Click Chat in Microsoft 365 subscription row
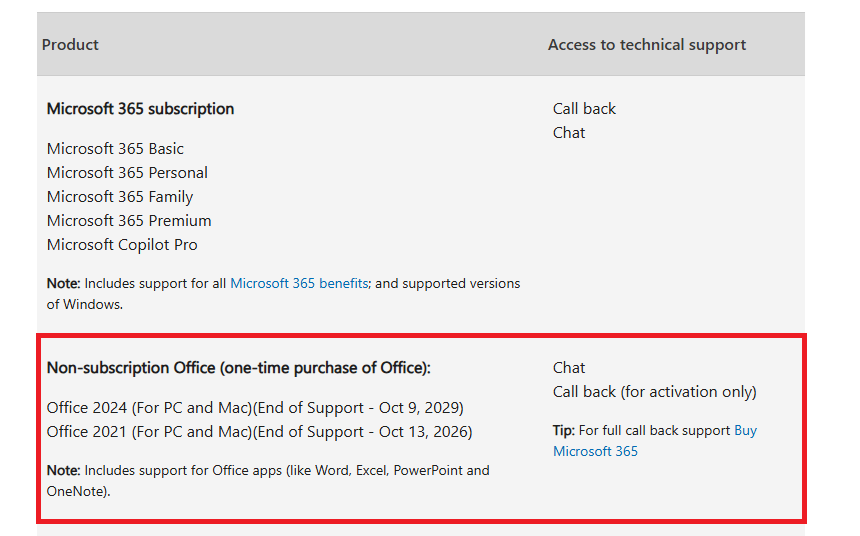The image size is (860, 536). [x=569, y=133]
